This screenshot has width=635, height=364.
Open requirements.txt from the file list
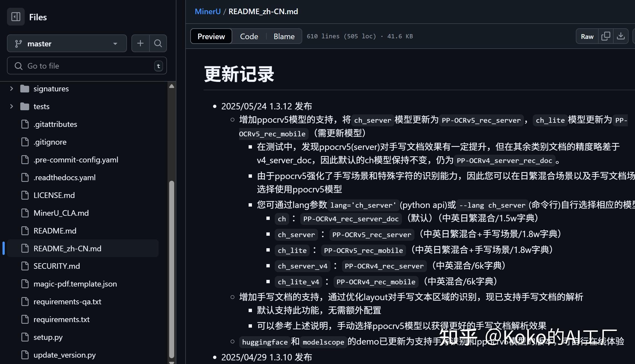pyautogui.click(x=61, y=319)
